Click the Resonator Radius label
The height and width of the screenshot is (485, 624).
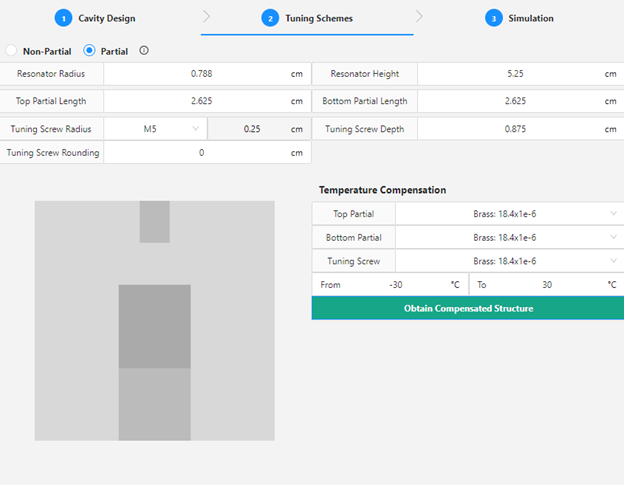(x=51, y=74)
